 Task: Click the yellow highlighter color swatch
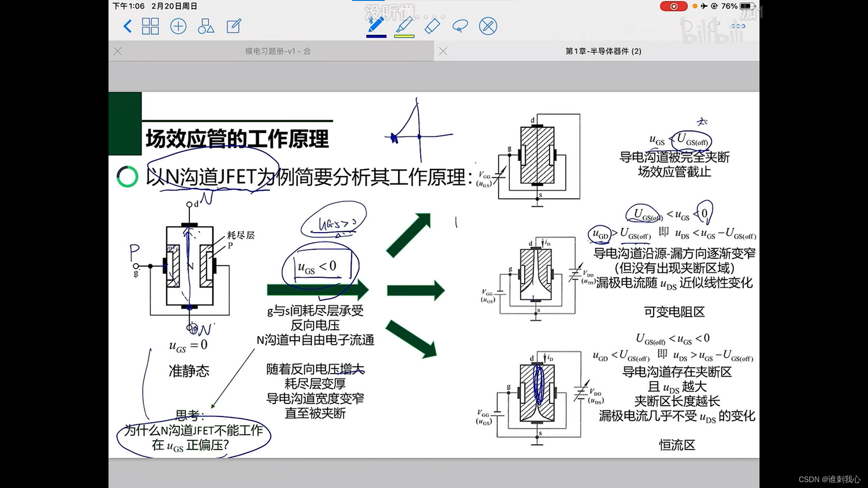coord(404,36)
